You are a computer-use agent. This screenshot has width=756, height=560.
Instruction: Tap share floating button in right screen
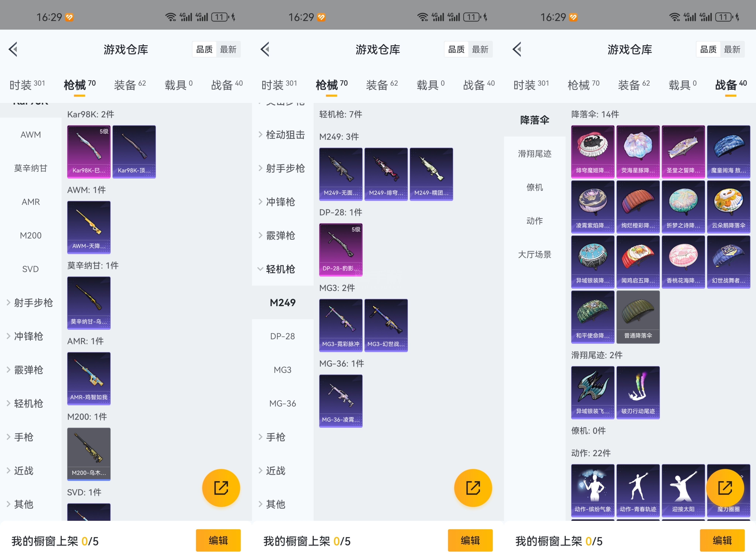[x=725, y=488]
